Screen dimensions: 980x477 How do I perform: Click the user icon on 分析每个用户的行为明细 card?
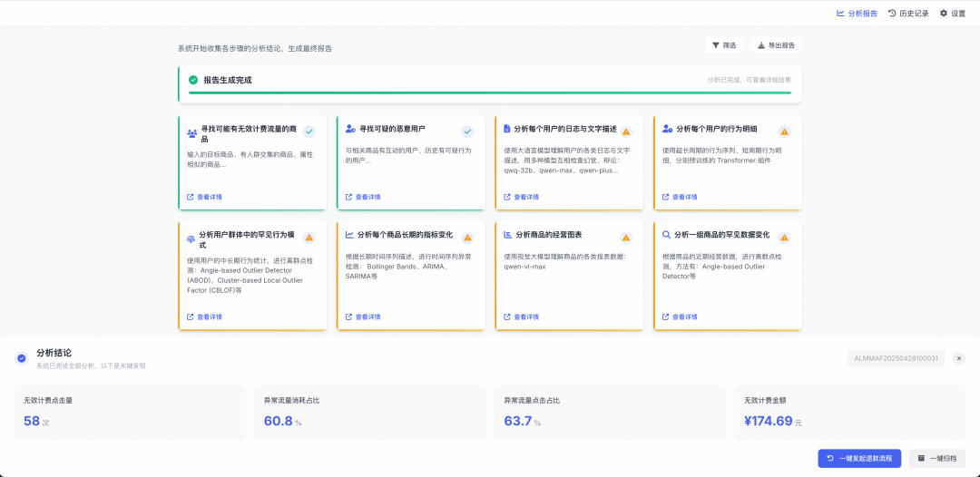tap(668, 129)
